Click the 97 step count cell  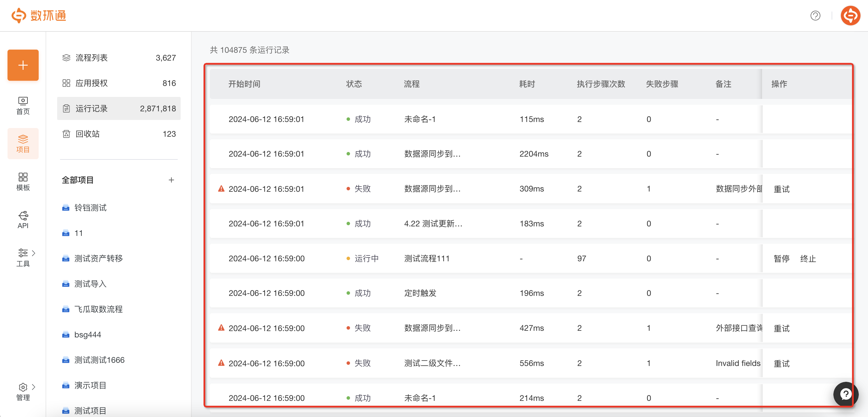(581, 259)
